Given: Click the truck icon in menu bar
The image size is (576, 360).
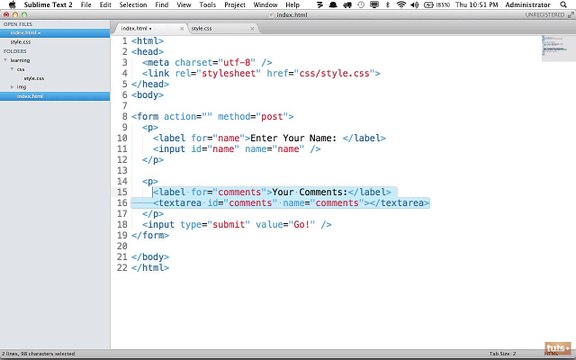Looking at the screenshot, I should coord(347,5).
